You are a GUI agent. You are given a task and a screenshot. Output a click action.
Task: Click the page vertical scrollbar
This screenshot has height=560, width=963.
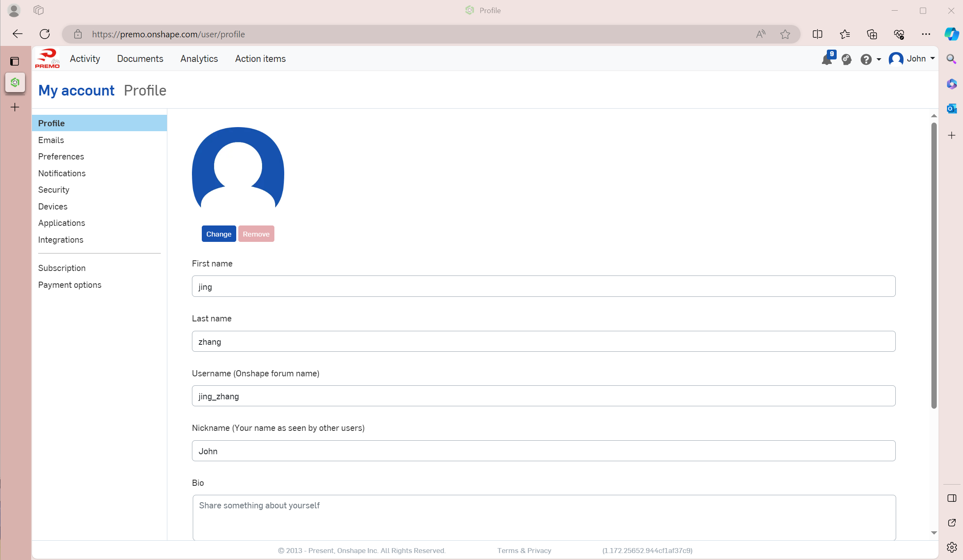point(934,265)
